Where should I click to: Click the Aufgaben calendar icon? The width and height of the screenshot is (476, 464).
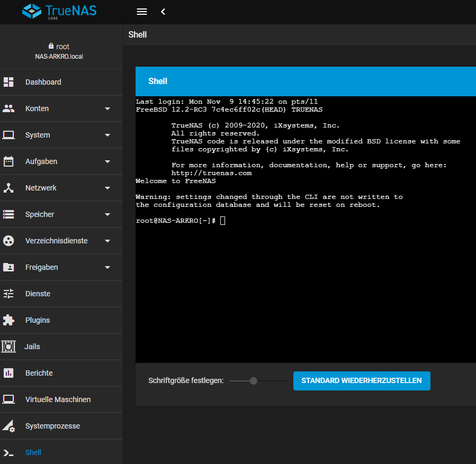(x=8, y=161)
